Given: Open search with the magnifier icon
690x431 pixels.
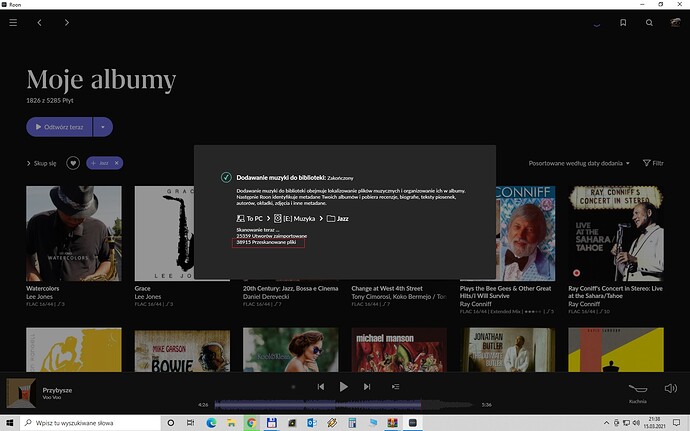Looking at the screenshot, I should click(x=649, y=22).
